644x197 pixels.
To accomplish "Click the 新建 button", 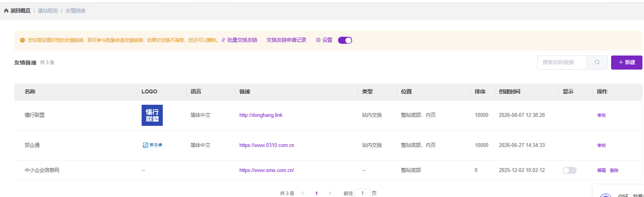I will coord(627,63).
